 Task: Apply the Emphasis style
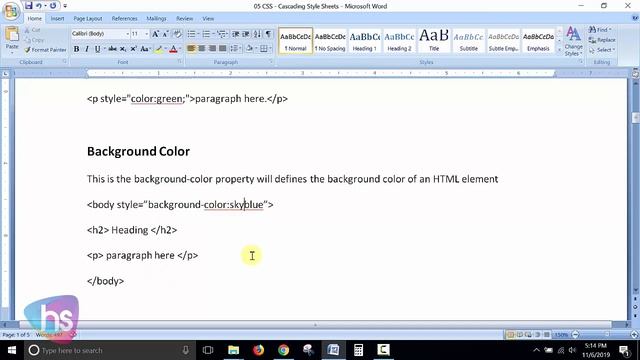[x=538, y=41]
